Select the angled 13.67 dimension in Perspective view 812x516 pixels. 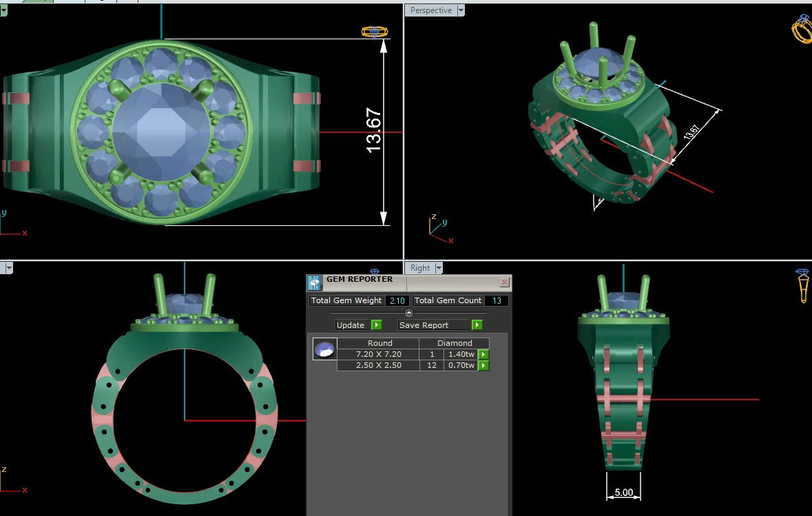coord(692,132)
